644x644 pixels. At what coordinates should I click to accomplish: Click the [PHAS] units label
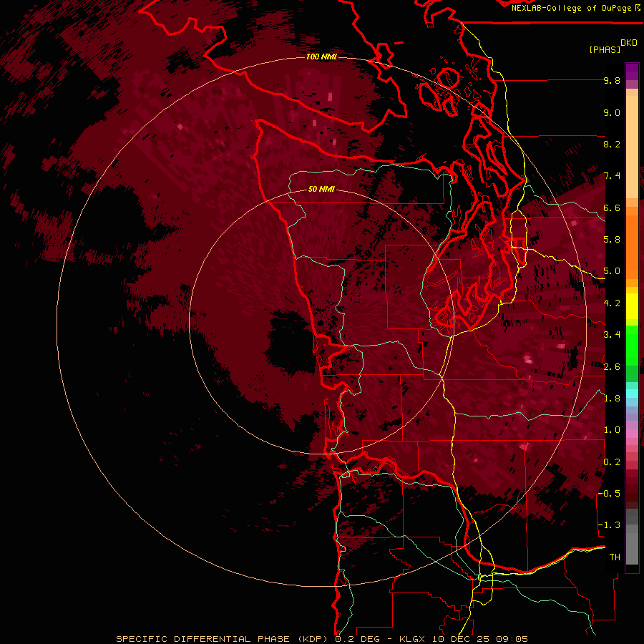click(605, 49)
